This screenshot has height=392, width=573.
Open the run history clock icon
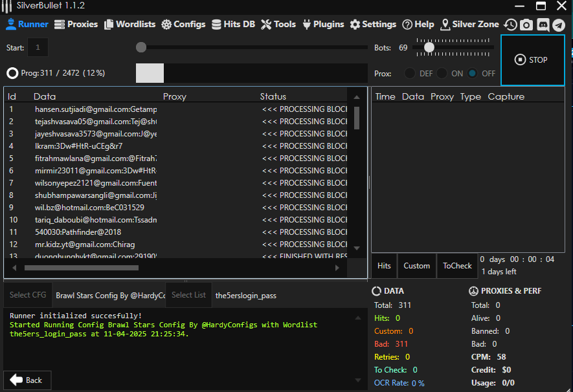[x=511, y=25]
